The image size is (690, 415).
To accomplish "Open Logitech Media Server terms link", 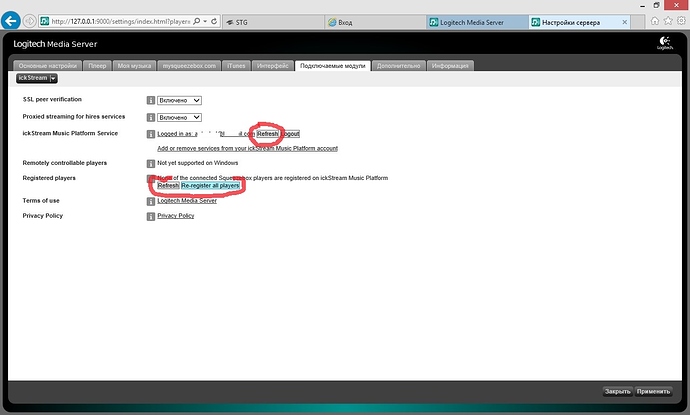I will tap(187, 201).
